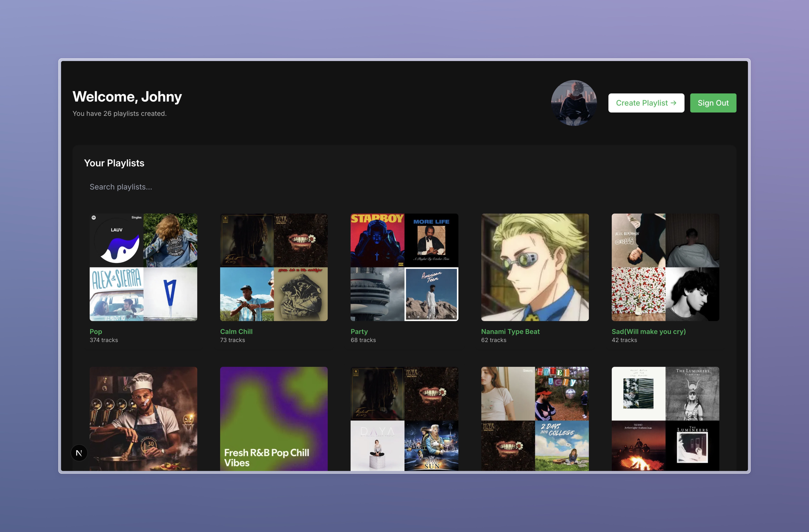Open the playlist cover with Empire of the Sun
Screen dimensions: 809x532
pos(404,419)
